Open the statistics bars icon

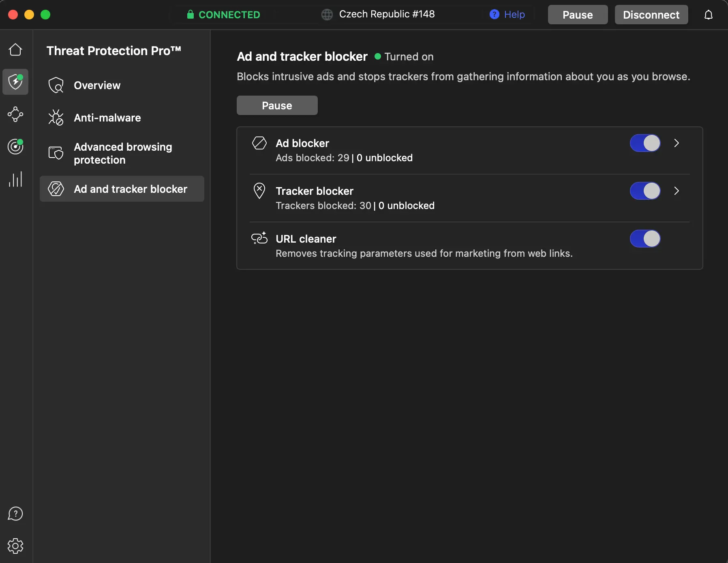coord(15,179)
